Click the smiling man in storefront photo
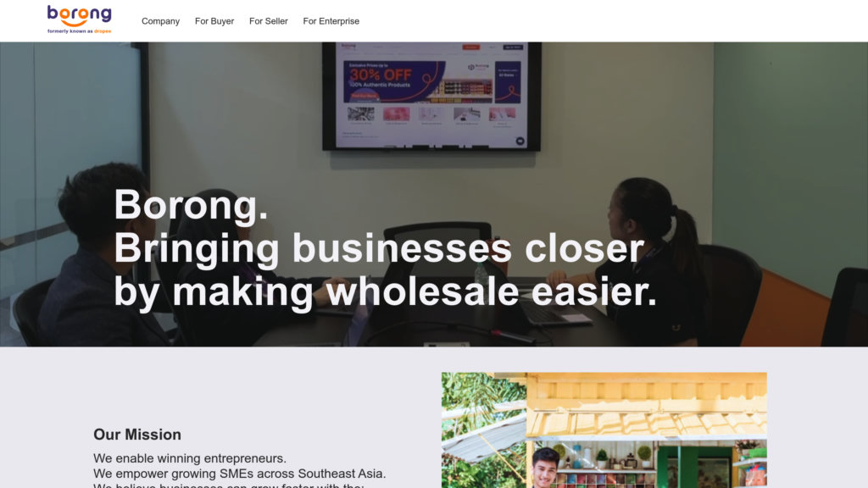868x488 pixels. point(545,468)
